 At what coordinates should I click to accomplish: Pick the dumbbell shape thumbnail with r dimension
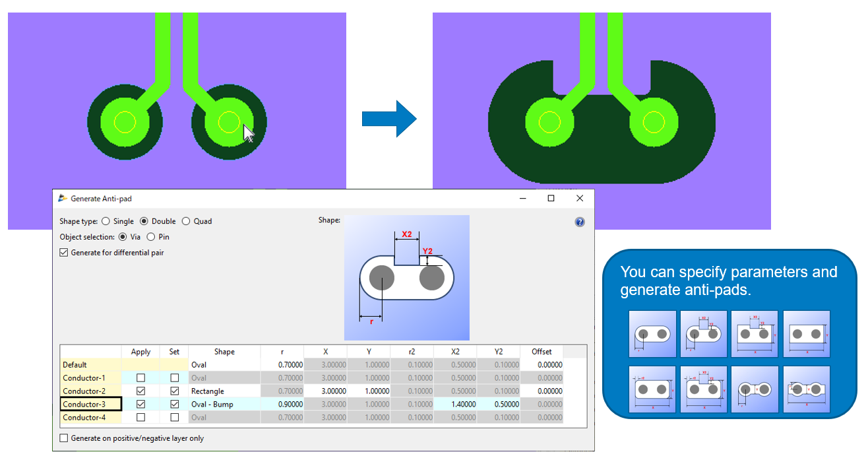(x=755, y=390)
